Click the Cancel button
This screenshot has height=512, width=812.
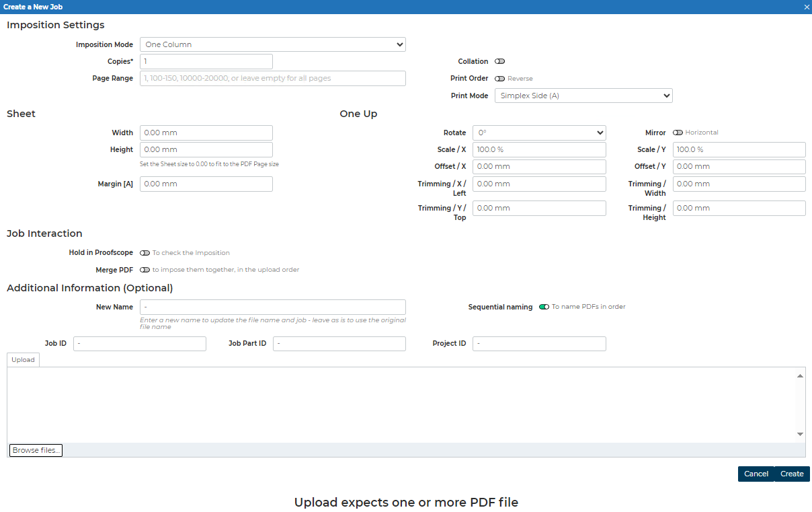point(756,474)
